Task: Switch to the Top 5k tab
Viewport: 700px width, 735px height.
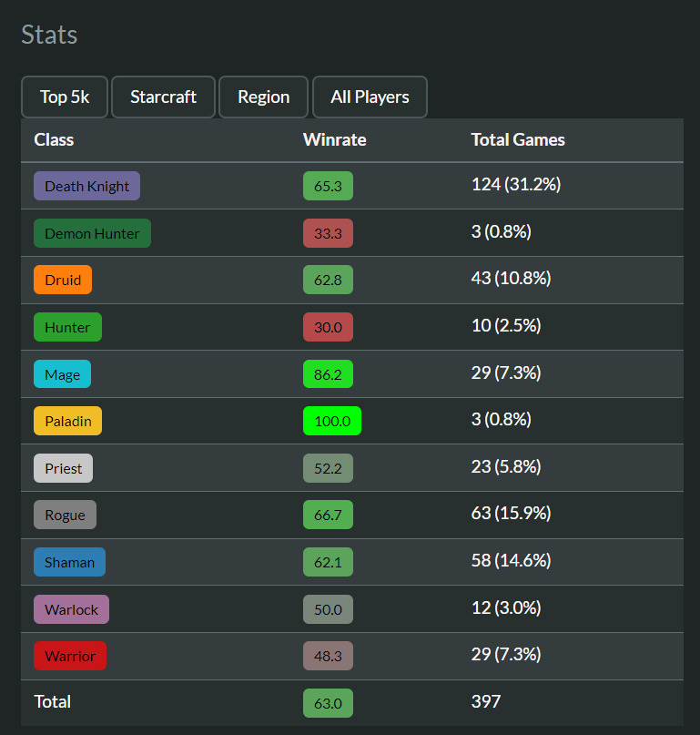Action: 65,97
